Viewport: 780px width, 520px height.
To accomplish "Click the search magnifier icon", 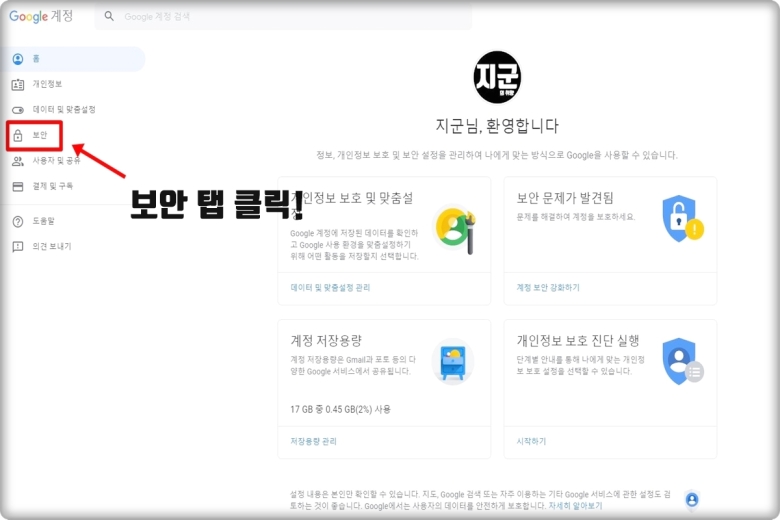I will 109,16.
